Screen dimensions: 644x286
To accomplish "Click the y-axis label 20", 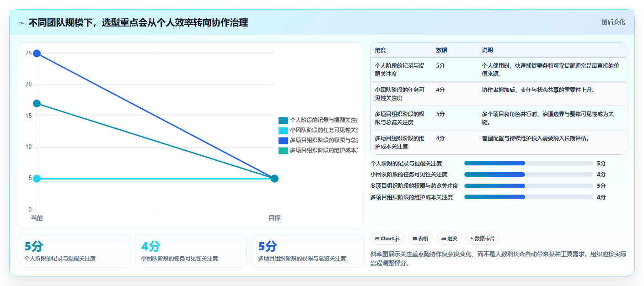I will [28, 85].
